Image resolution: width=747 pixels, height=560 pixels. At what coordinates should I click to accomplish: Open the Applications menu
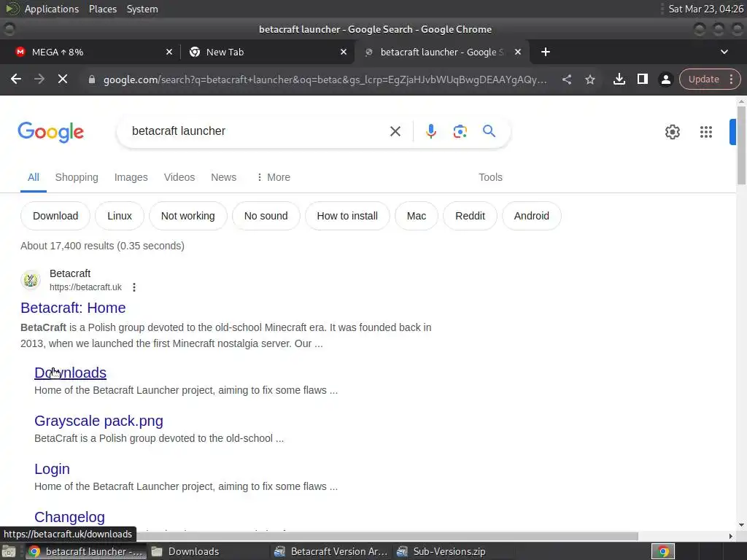pyautogui.click(x=52, y=9)
